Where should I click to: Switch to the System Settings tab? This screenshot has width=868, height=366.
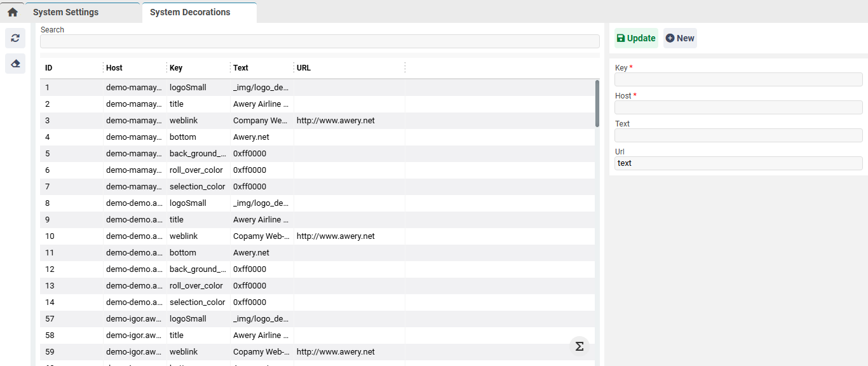65,11
